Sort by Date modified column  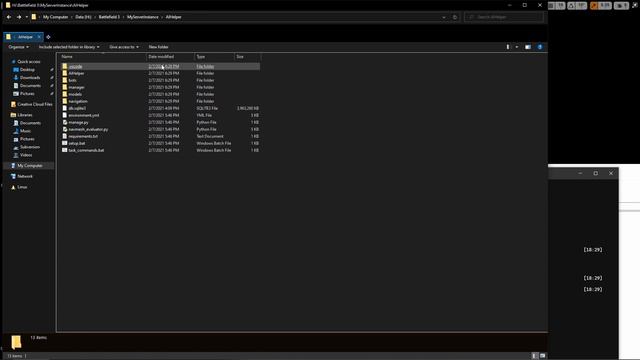coord(170,57)
